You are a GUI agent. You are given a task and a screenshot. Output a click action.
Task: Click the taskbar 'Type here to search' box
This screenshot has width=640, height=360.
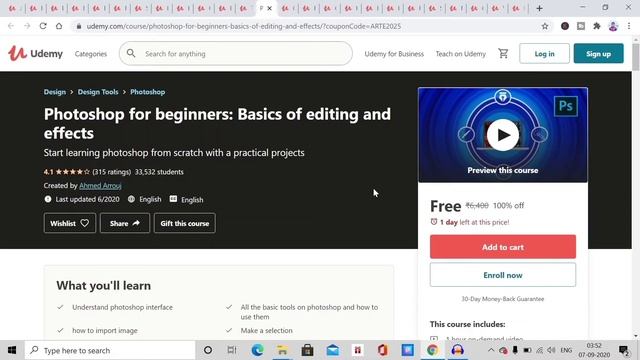point(110,350)
